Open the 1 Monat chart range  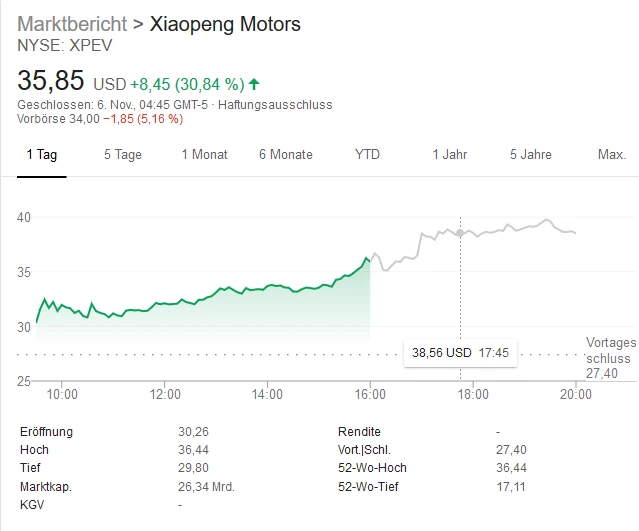(x=204, y=155)
